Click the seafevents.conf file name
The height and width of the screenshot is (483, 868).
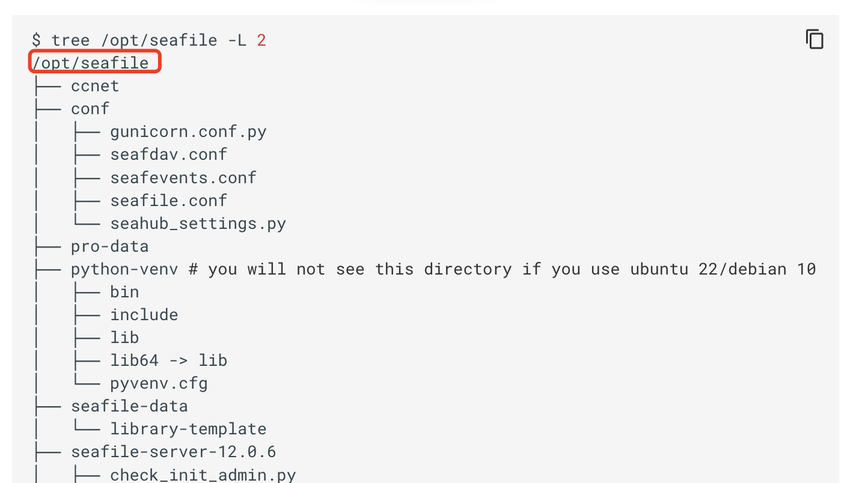(183, 177)
